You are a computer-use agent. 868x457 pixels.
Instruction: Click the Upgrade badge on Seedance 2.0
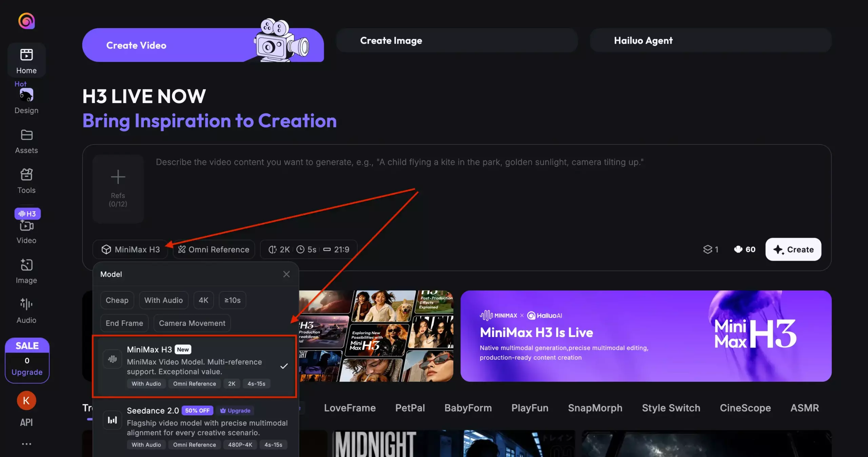point(235,411)
